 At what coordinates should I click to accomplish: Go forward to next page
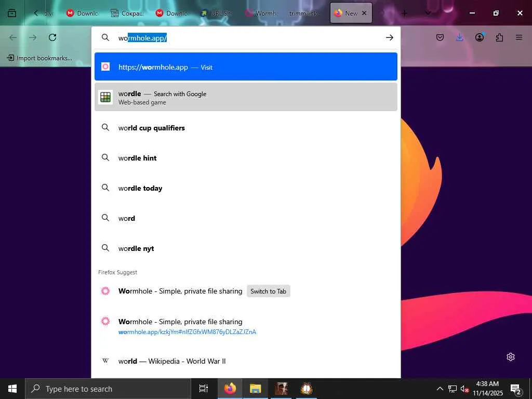(33, 37)
